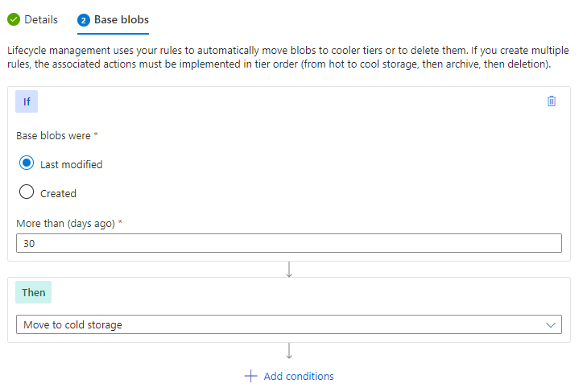Image resolution: width=587 pixels, height=392 pixels.
Task: Click the blue step 2 circle icon
Action: click(x=84, y=20)
